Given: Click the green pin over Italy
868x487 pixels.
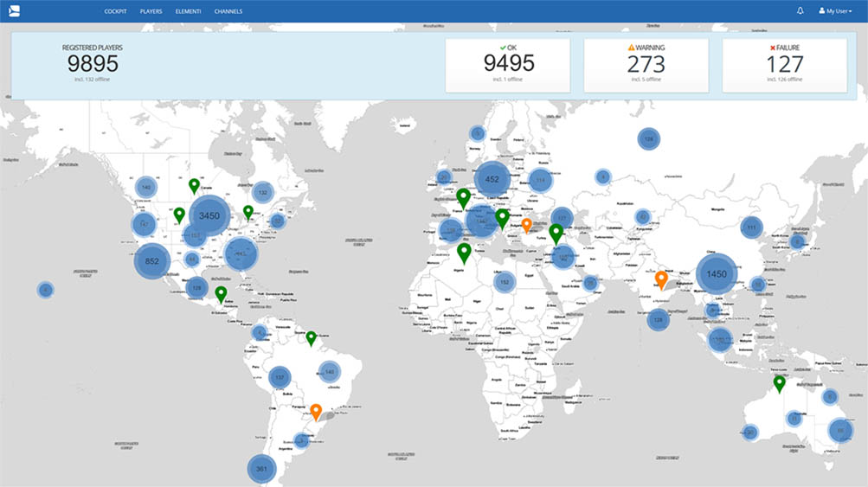Looking at the screenshot, I should click(502, 219).
